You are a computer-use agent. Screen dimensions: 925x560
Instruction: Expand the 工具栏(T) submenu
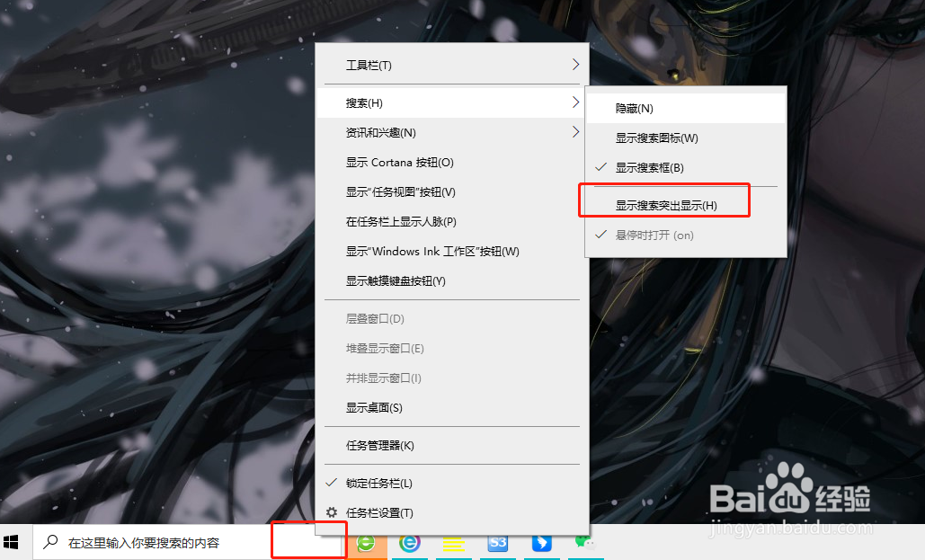pyautogui.click(x=452, y=65)
